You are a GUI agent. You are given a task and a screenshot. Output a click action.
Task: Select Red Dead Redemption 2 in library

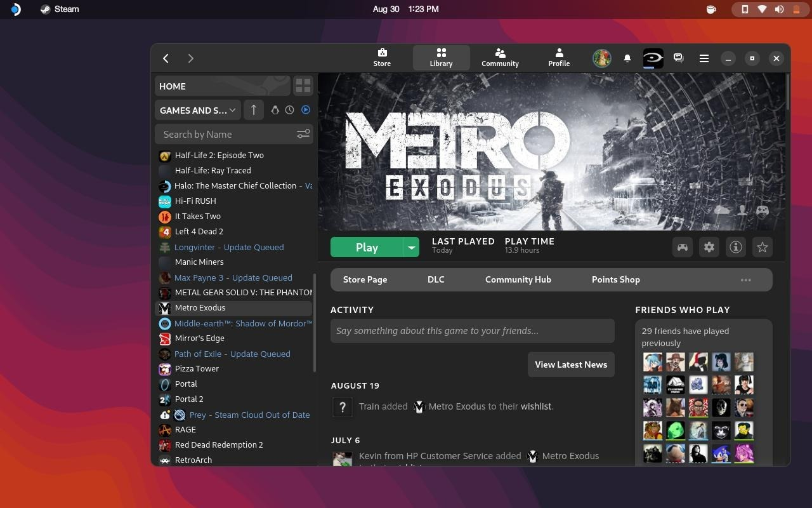coord(219,444)
